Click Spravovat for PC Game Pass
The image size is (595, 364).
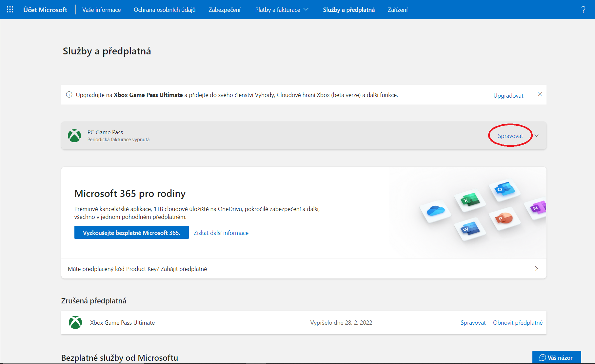510,136
